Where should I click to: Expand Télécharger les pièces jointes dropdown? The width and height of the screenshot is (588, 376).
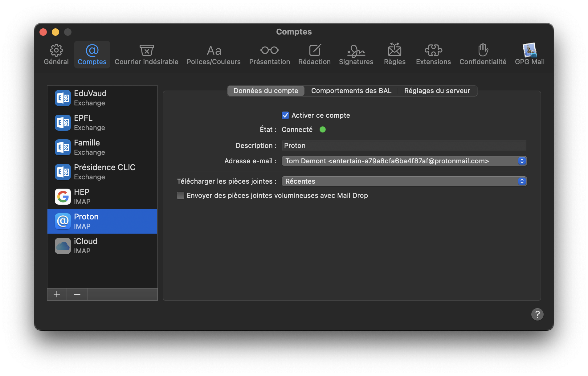(x=404, y=181)
